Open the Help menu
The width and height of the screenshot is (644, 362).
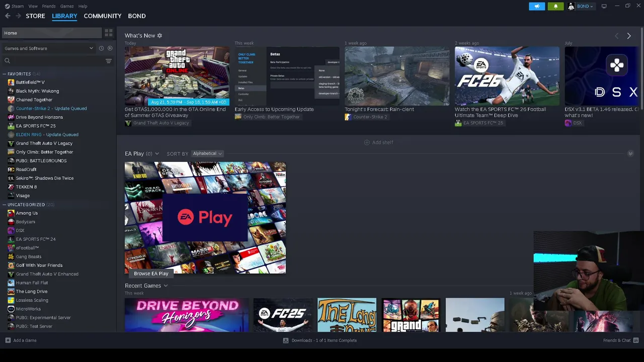pyautogui.click(x=83, y=6)
